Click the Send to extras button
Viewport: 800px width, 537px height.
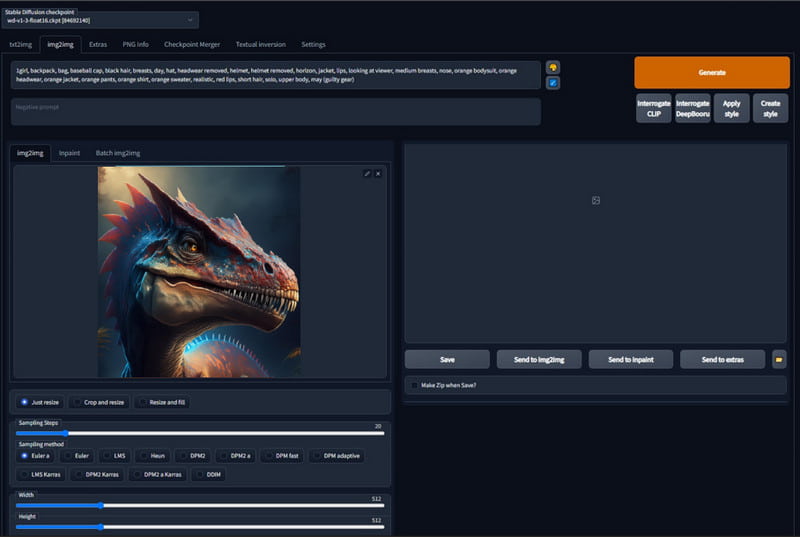pyautogui.click(x=721, y=359)
